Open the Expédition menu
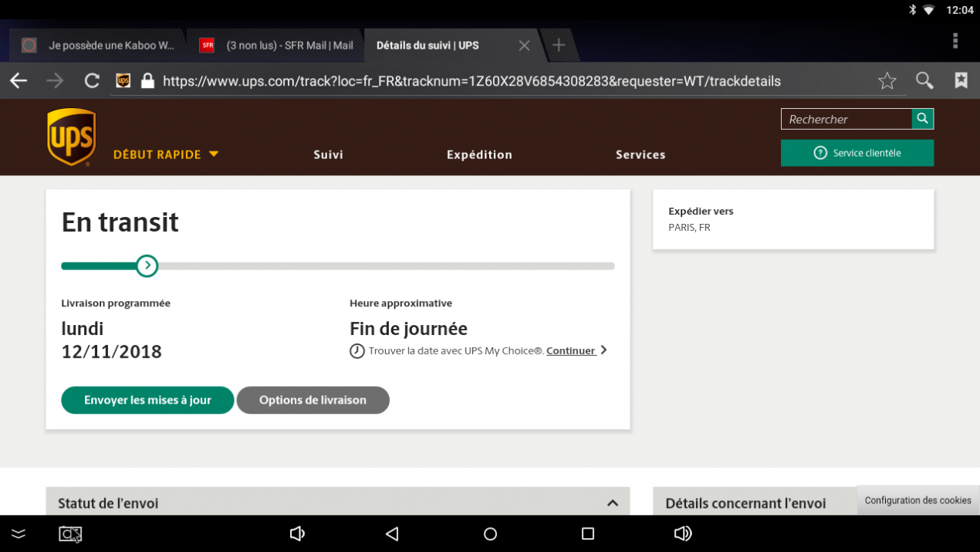 [479, 154]
